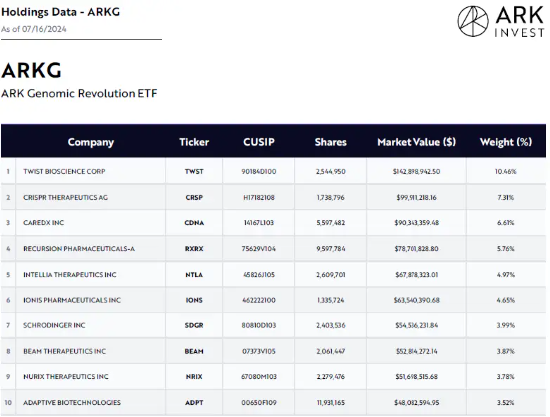550x417 pixels.
Task: Click the 3.52% weight cell
Action: [506, 403]
